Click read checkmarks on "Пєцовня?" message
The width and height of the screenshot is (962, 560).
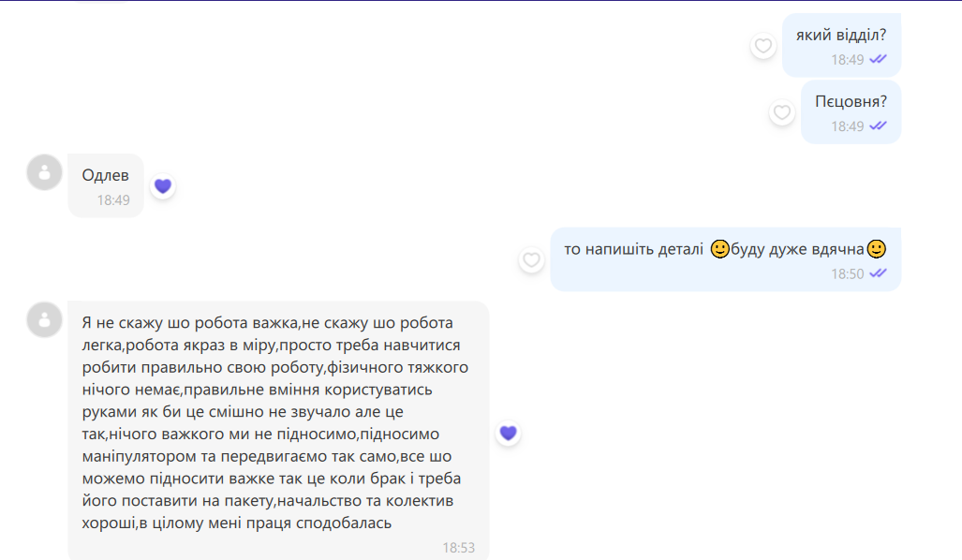pos(878,125)
